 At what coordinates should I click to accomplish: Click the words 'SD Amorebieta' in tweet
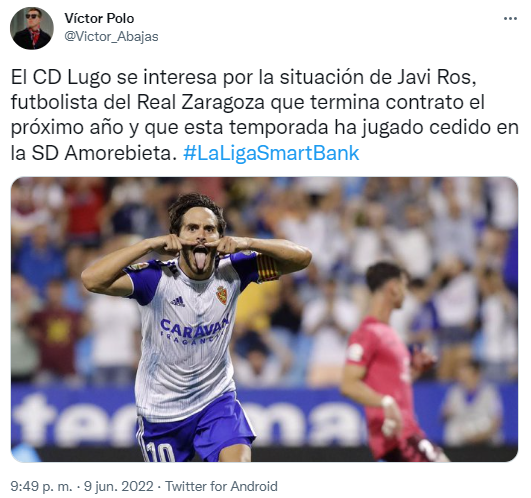click(x=102, y=153)
